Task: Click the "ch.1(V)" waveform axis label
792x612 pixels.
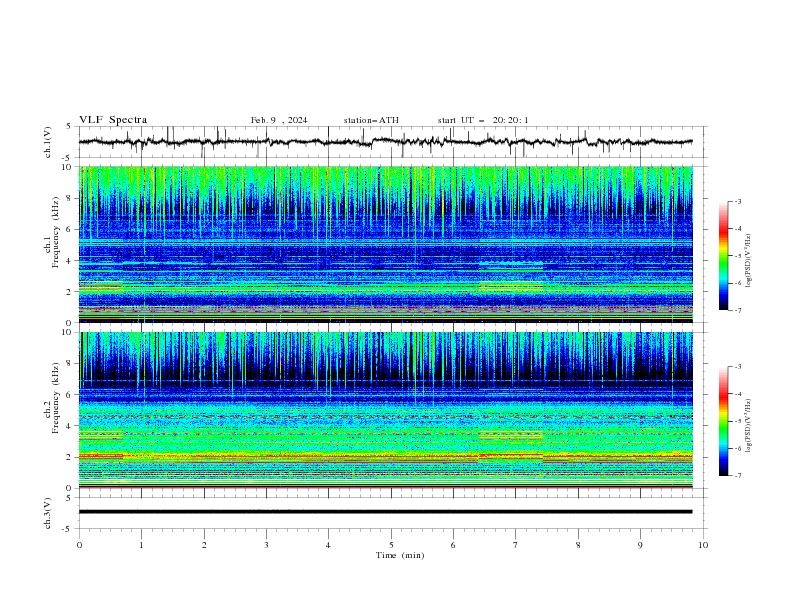Action: (x=48, y=142)
